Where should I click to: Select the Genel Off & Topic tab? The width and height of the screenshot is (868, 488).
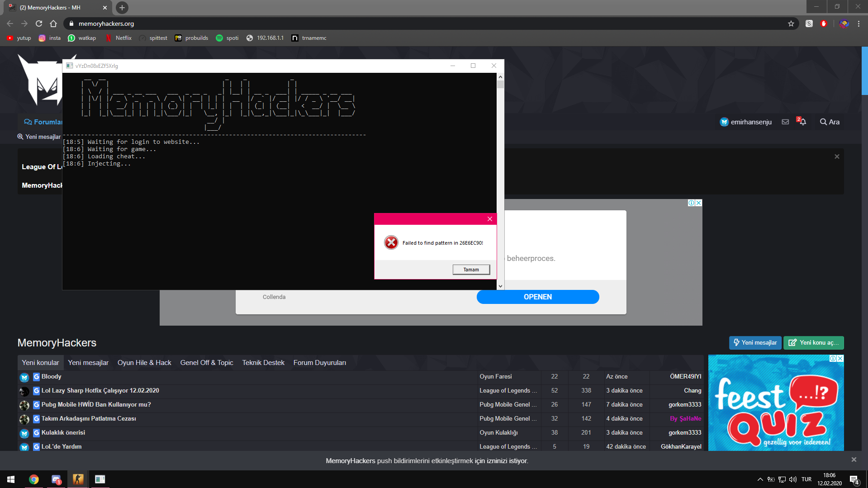click(x=207, y=363)
